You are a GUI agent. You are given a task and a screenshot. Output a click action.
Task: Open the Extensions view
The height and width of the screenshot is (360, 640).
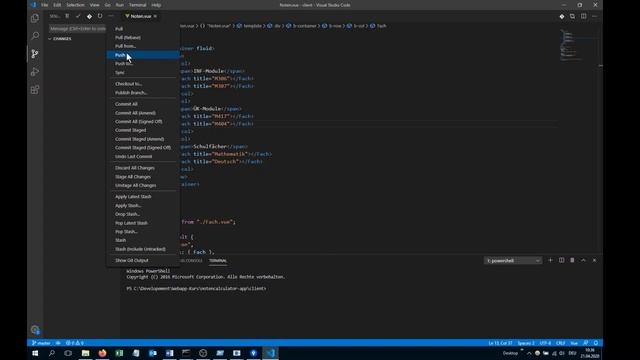35,90
